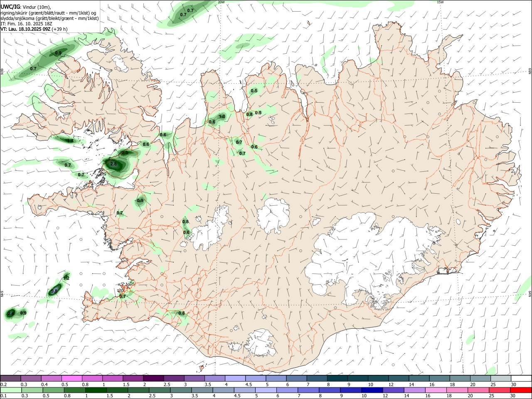Click the violet swatch between 12 and 14

point(393,390)
